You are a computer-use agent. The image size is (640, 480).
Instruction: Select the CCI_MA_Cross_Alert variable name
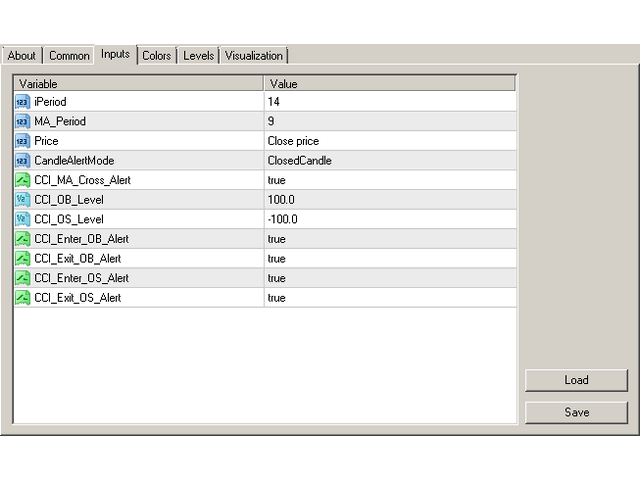[x=82, y=180]
